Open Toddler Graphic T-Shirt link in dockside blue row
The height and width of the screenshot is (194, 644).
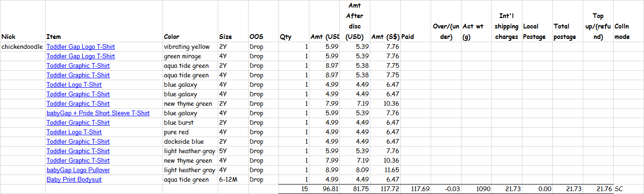78,142
